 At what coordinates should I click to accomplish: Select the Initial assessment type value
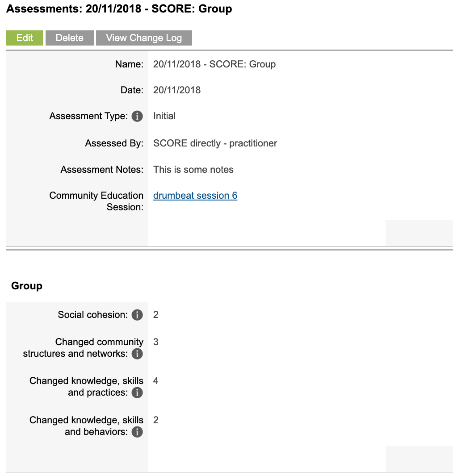point(164,116)
